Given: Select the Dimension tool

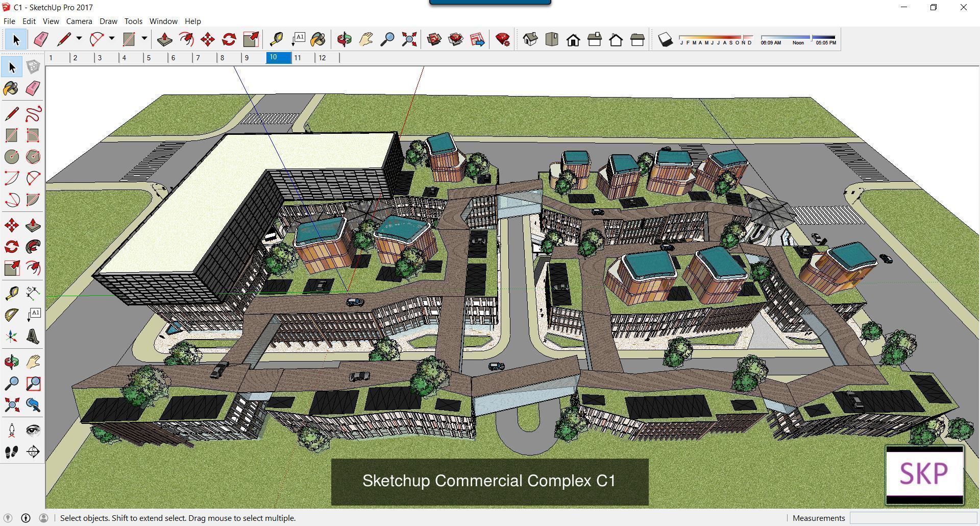Looking at the screenshot, I should click(x=33, y=293).
